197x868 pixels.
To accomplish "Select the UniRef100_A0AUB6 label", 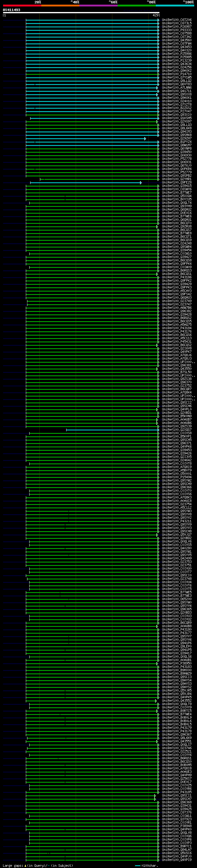I will 177,423.
